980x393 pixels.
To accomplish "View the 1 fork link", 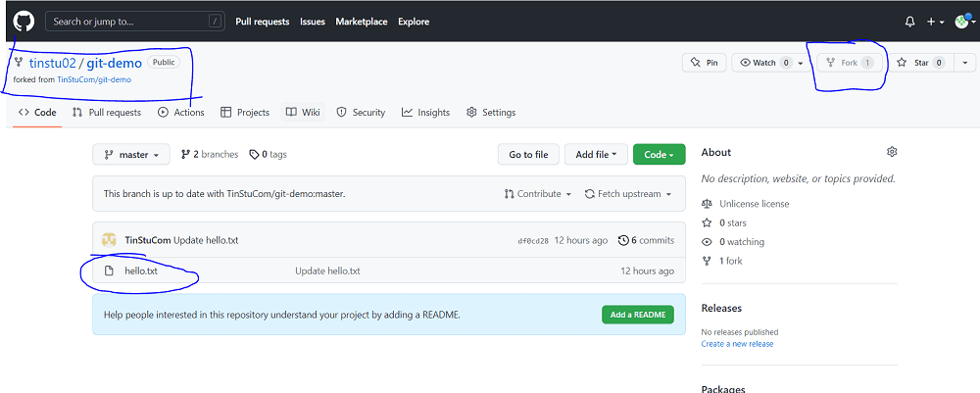I will click(x=731, y=261).
